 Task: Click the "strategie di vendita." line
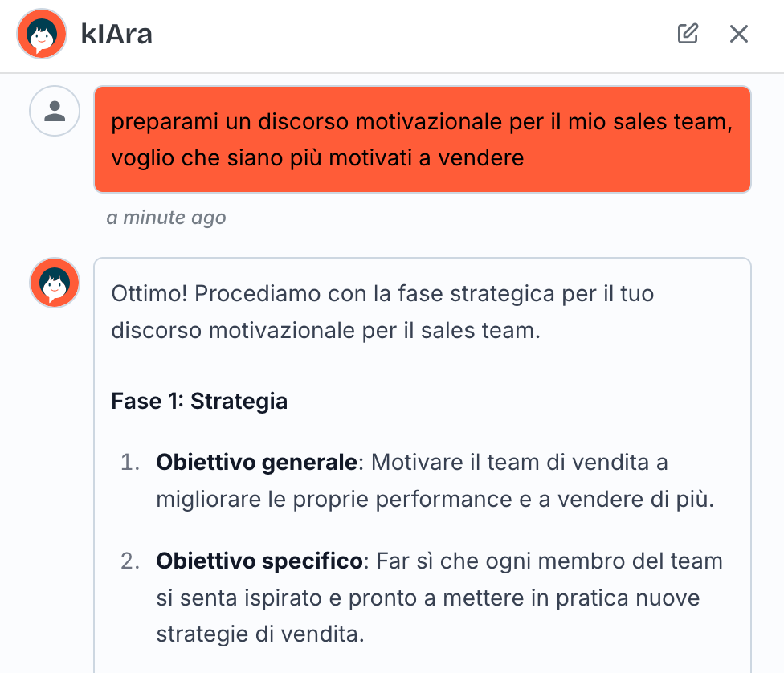point(260,634)
